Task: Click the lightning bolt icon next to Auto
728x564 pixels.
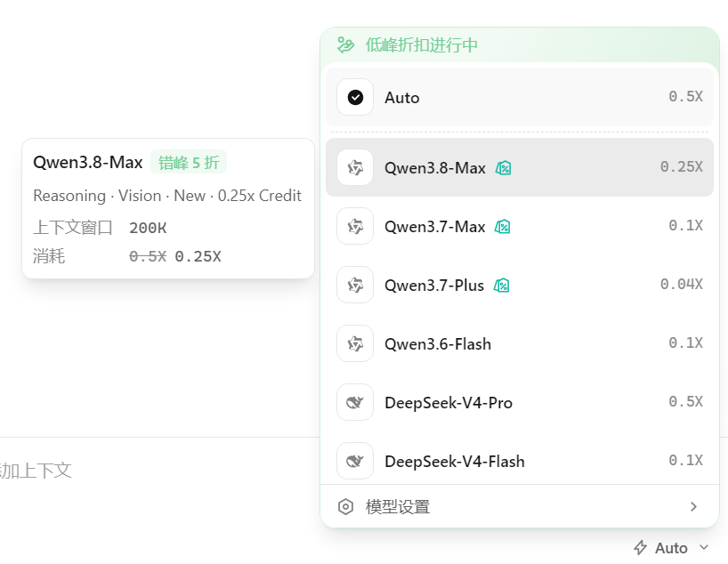Action: click(x=641, y=548)
